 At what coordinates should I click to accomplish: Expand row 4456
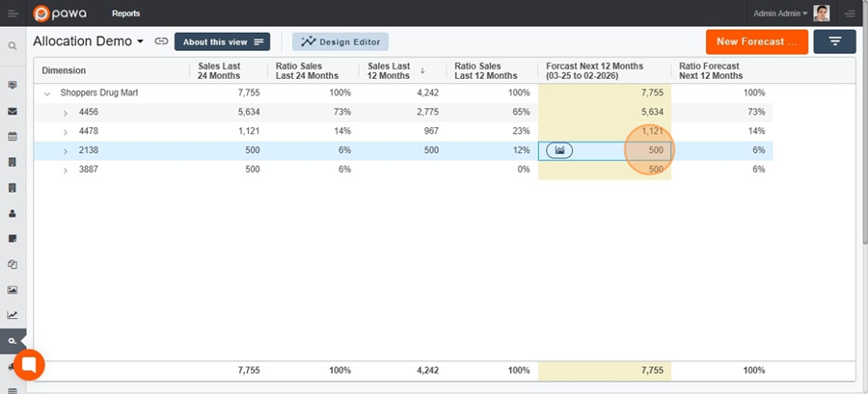(66, 113)
